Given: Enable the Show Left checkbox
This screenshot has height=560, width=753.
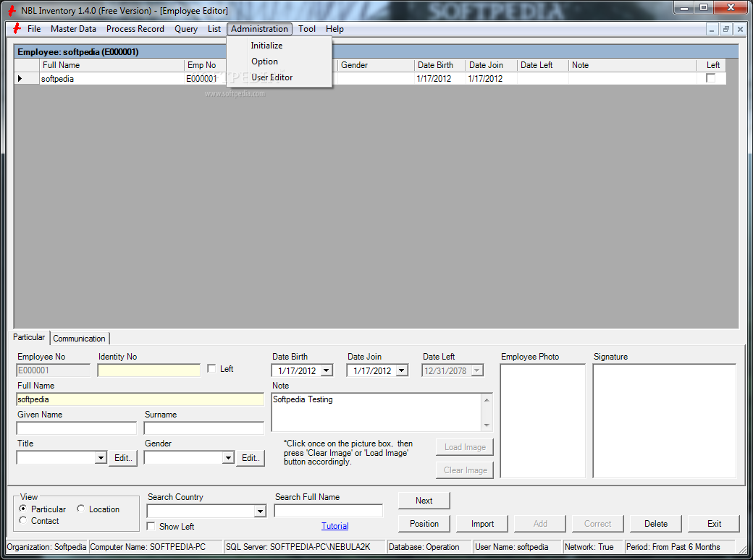Looking at the screenshot, I should (x=151, y=527).
